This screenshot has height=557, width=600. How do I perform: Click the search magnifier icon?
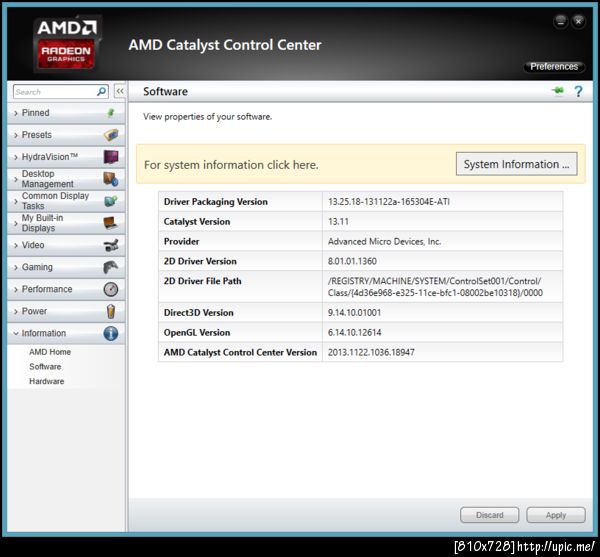(101, 92)
